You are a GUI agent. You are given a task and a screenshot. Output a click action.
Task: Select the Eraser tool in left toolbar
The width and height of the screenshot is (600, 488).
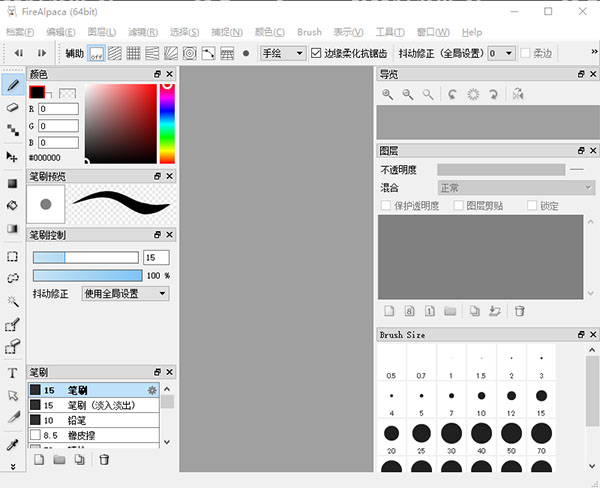pyautogui.click(x=12, y=106)
